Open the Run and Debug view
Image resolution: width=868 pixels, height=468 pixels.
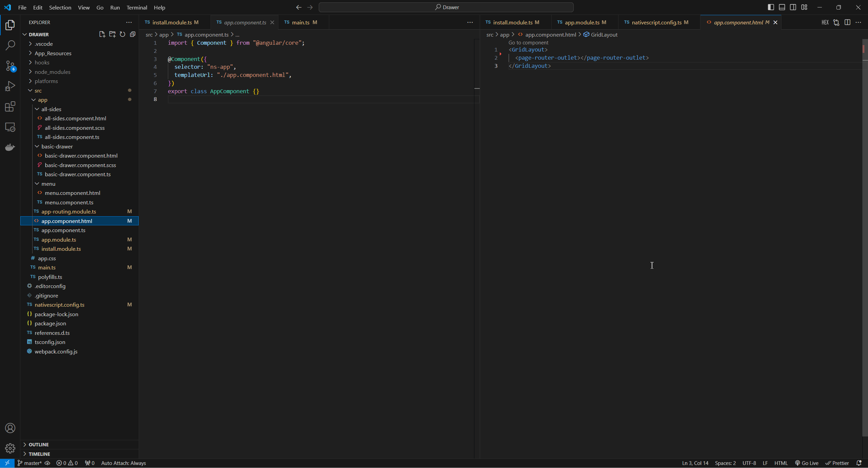[x=10, y=86]
